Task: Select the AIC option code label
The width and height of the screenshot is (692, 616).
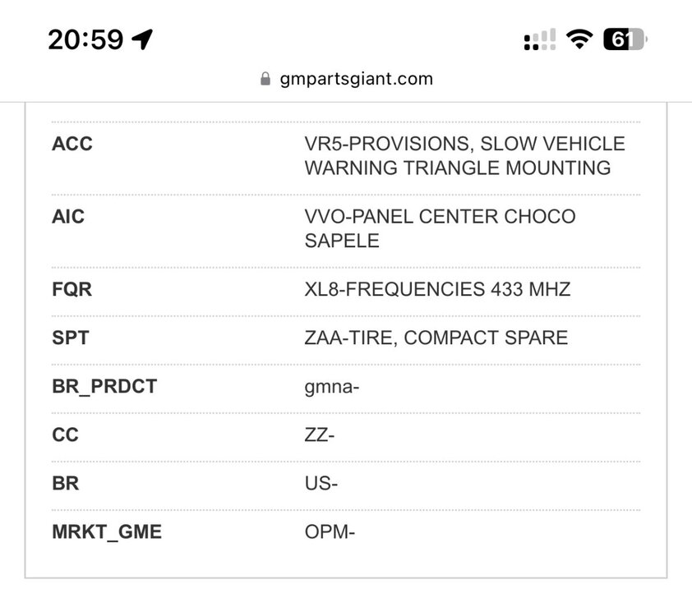Action: click(x=68, y=217)
